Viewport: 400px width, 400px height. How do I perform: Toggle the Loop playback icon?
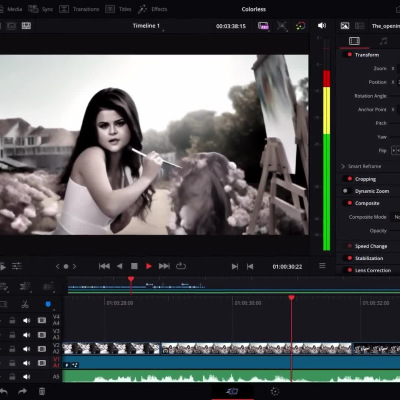pos(181,266)
